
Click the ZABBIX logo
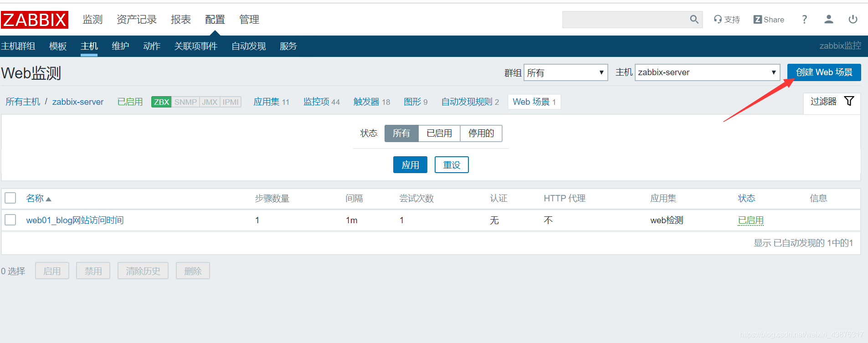pos(35,20)
